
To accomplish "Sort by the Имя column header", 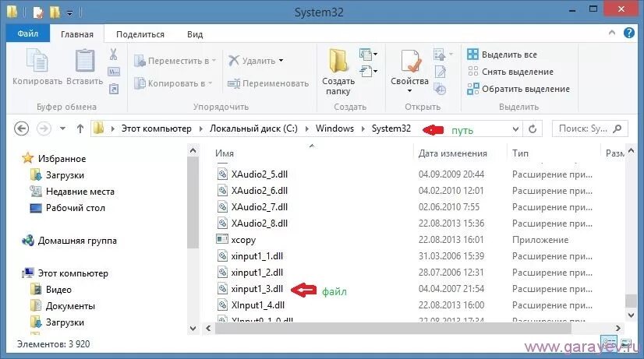I will (225, 153).
